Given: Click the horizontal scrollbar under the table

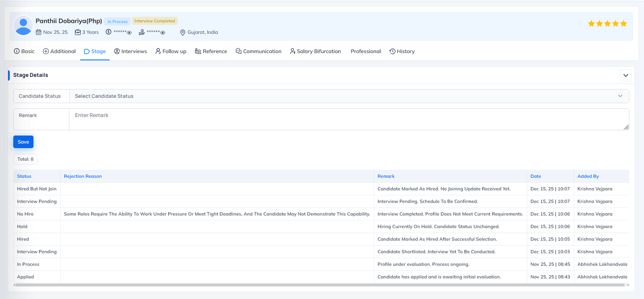Looking at the screenshot, I should [320, 285].
